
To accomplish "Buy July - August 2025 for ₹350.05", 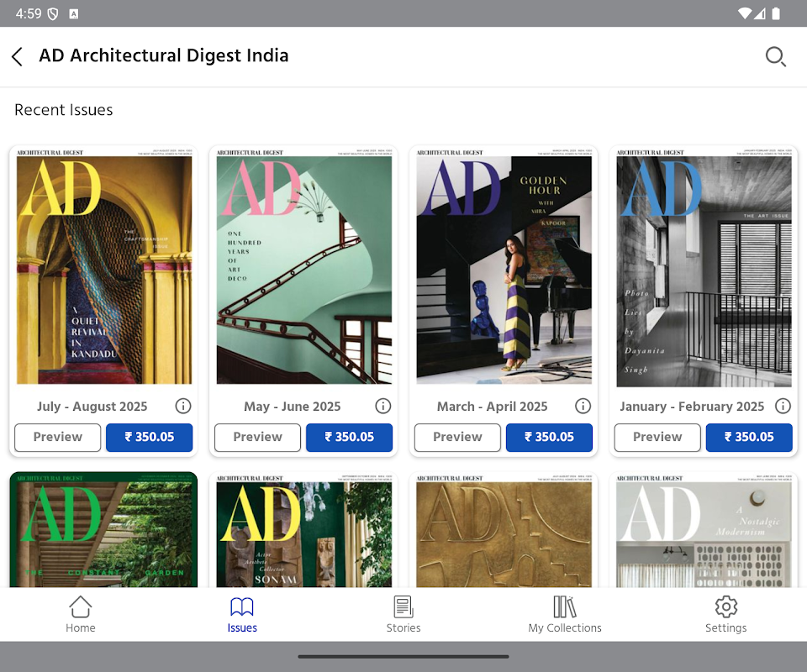I will pyautogui.click(x=150, y=437).
